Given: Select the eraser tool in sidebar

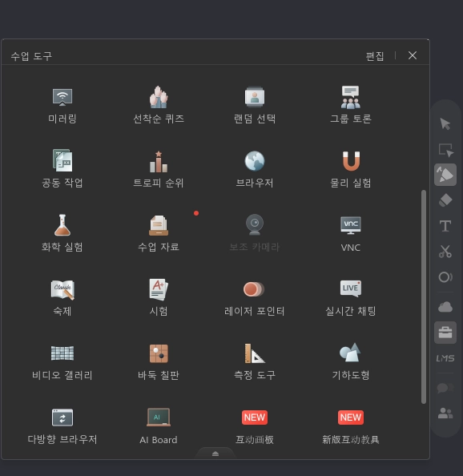Looking at the screenshot, I should click(445, 200).
